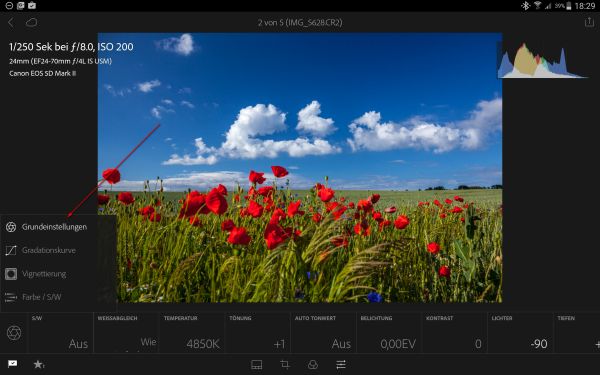Tap the Grundeinstellungen aperture icon in menu
The image size is (600, 375).
[11, 227]
